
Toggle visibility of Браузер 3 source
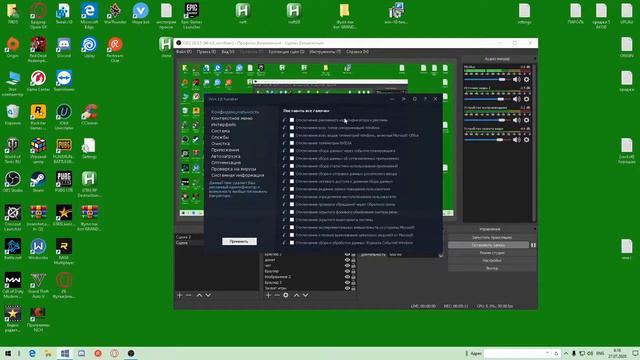pos(347,282)
